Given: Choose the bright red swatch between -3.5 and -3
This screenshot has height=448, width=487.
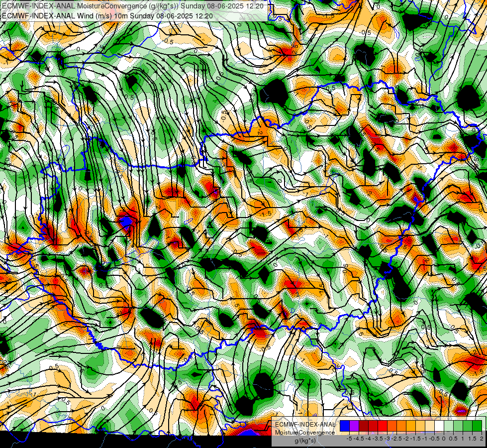Looking at the screenshot, I should click(383, 426).
